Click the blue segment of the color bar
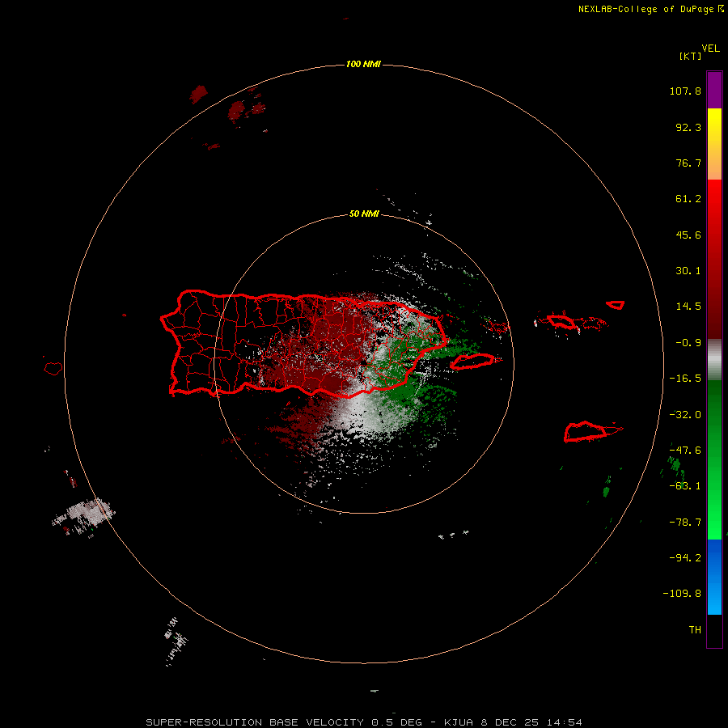This screenshot has width=728, height=728. pos(714,577)
